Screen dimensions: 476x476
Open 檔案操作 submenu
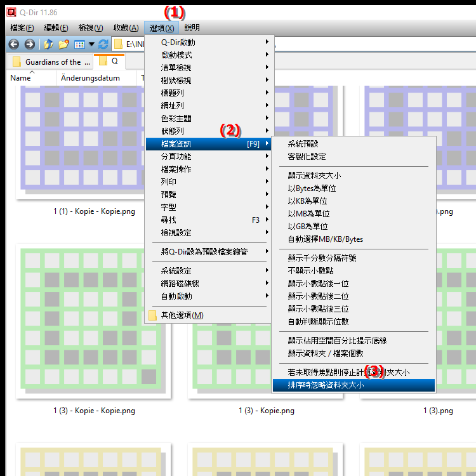point(209,169)
